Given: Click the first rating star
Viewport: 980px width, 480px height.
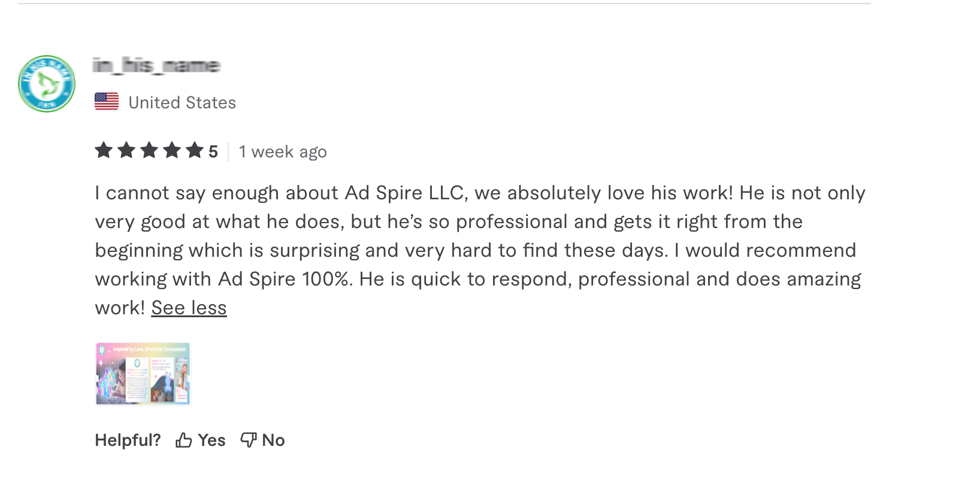Looking at the screenshot, I should pyautogui.click(x=104, y=150).
